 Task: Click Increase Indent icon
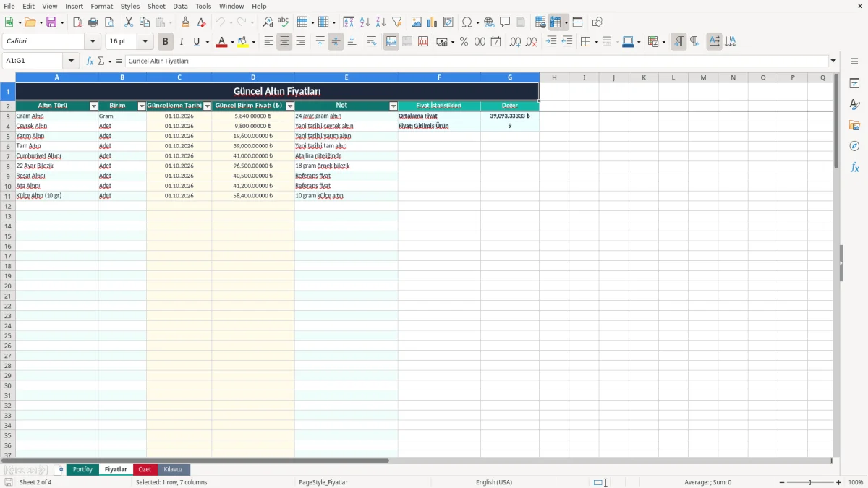[x=551, y=42]
